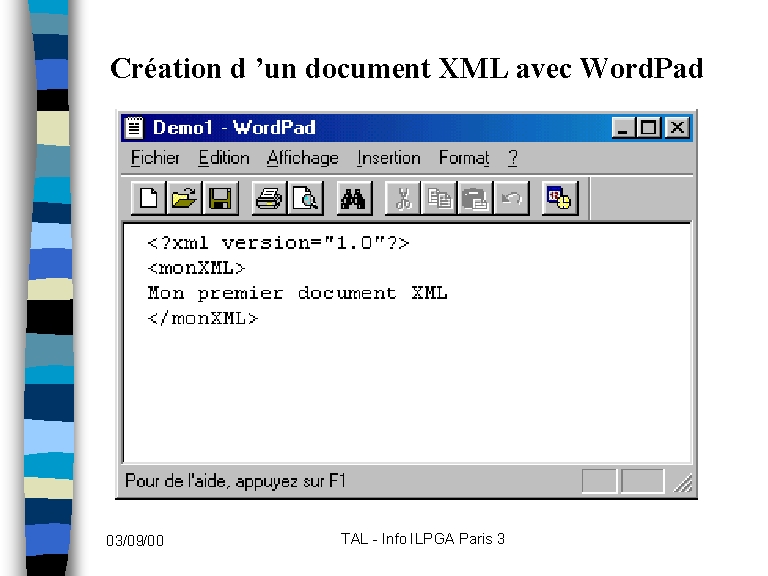The height and width of the screenshot is (576, 768).
Task: Open the ? help menu
Action: [x=512, y=158]
